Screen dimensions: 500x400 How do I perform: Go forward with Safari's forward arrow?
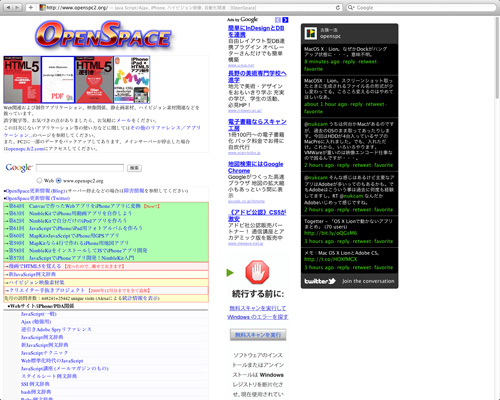[17, 7]
